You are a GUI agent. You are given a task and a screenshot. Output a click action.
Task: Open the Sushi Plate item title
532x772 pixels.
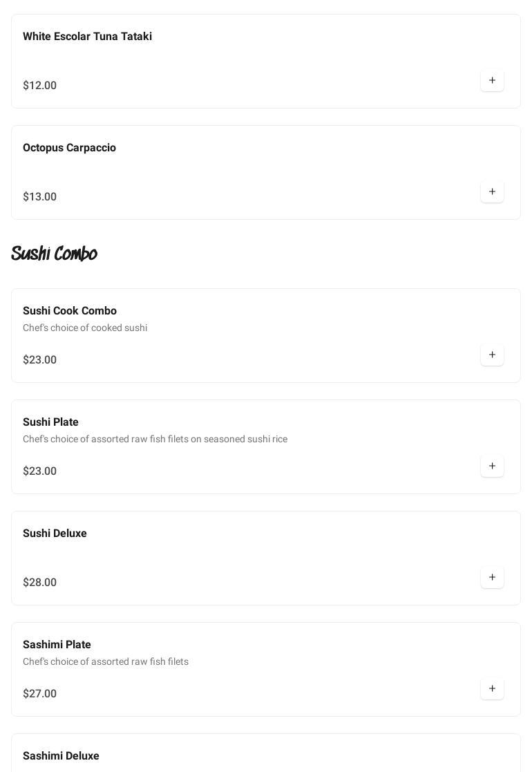(x=50, y=422)
